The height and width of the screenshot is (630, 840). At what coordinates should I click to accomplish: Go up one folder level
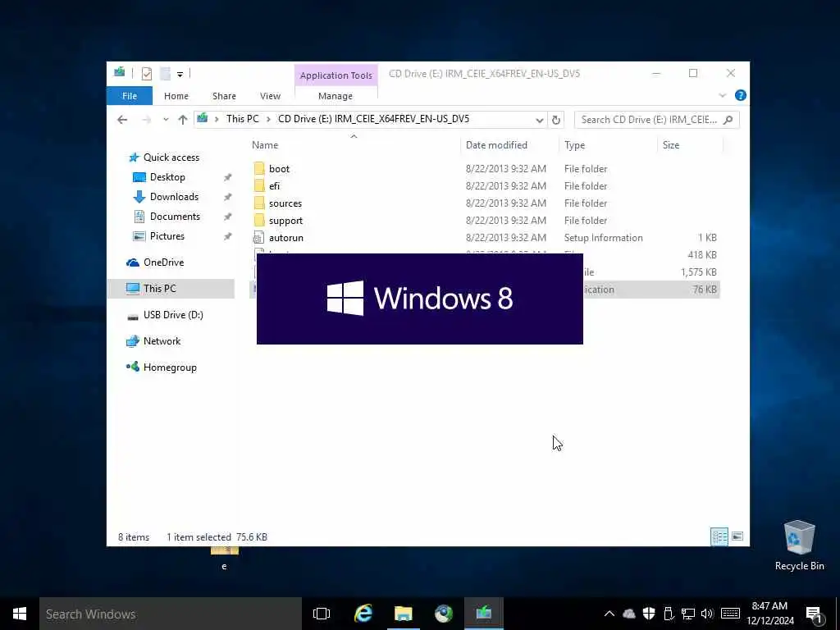[x=183, y=120]
